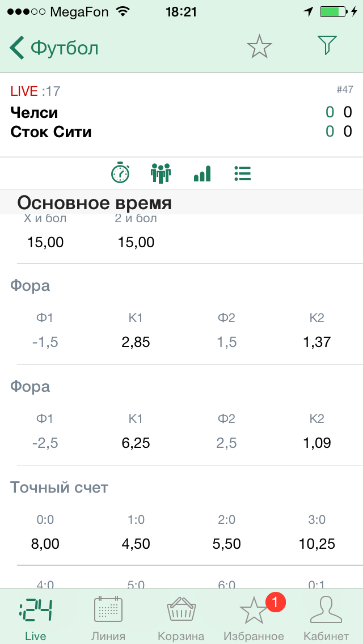Open the filter funnel icon
Image resolution: width=363 pixels, height=644 pixels.
[x=327, y=45]
